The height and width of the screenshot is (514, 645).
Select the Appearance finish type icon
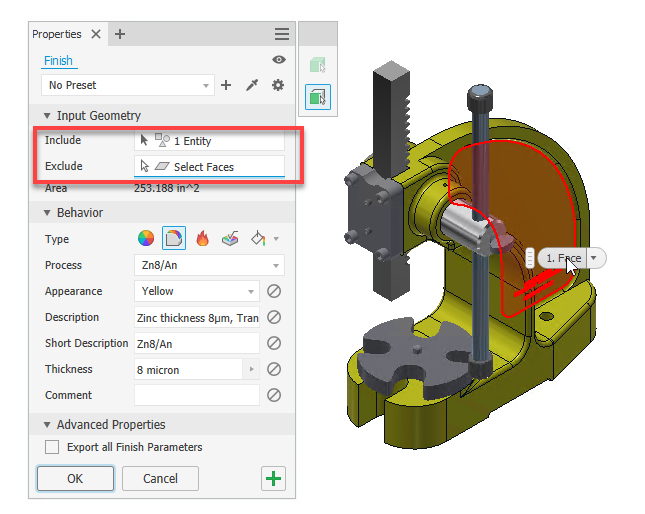click(146, 239)
